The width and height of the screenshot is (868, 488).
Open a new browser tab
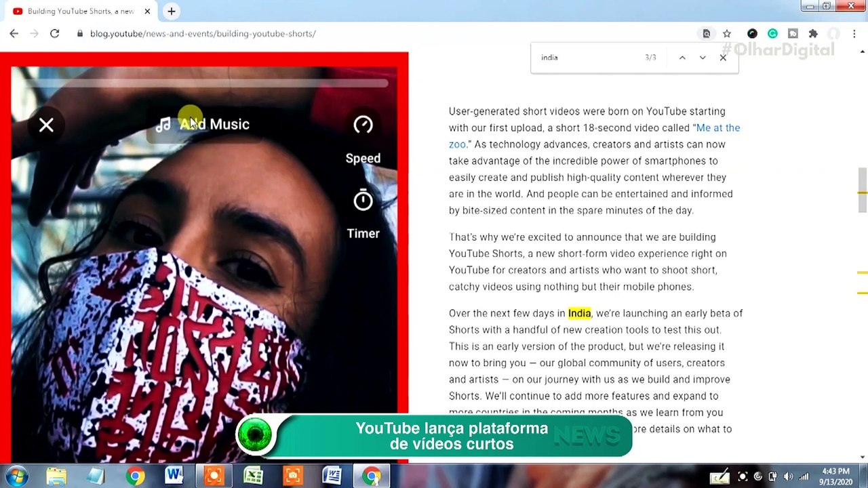pos(172,12)
